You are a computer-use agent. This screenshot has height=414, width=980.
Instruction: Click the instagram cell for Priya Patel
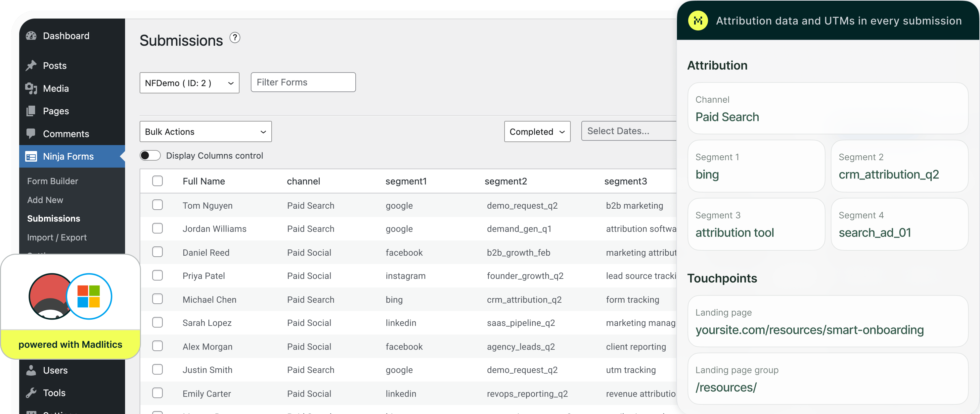point(406,276)
